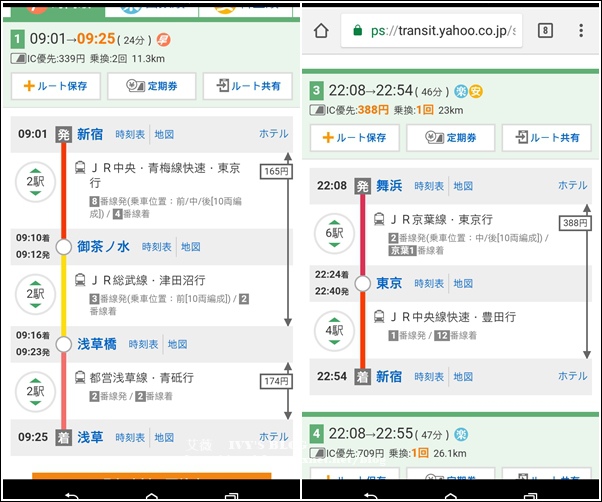Tap the IC card icon on route 1
The height and width of the screenshot is (502, 602).
point(18,59)
